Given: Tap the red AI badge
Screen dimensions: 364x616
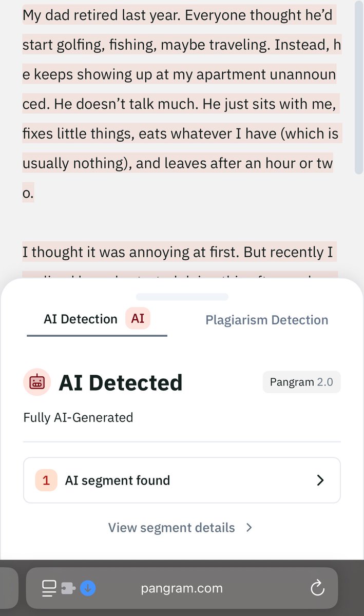Looking at the screenshot, I should (x=138, y=319).
